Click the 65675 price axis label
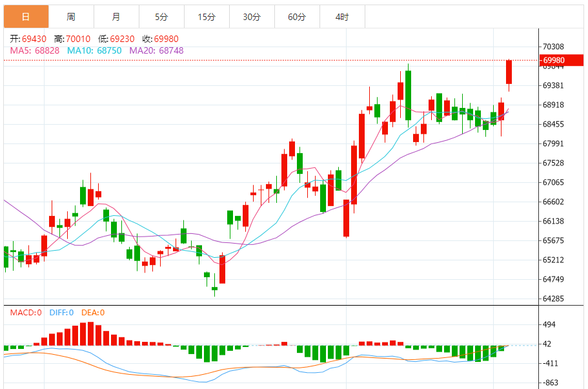 click(553, 240)
